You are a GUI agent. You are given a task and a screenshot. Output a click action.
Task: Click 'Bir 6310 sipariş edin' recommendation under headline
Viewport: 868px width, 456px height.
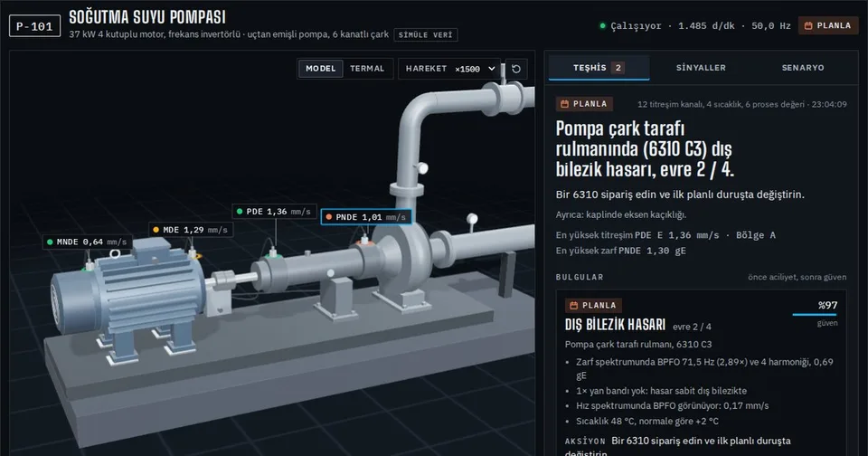coord(680,195)
